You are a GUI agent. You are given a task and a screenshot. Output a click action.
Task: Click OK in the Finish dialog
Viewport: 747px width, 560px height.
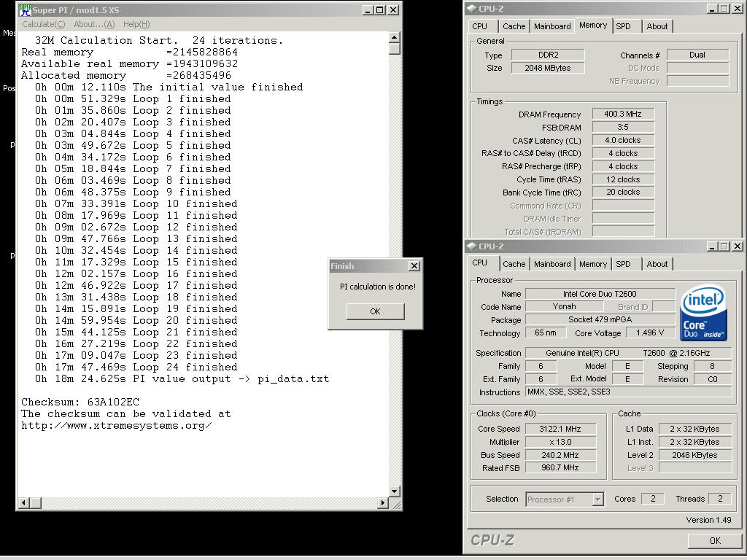click(x=376, y=311)
